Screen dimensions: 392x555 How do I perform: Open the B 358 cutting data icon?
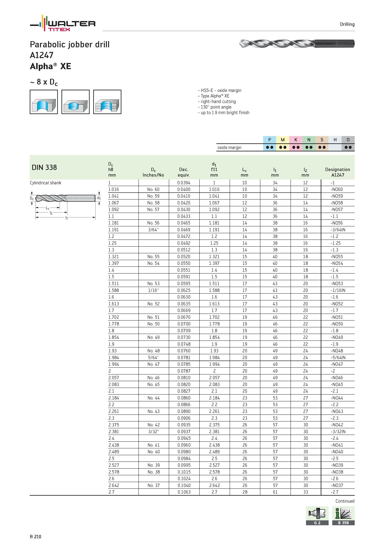click(x=343, y=516)
